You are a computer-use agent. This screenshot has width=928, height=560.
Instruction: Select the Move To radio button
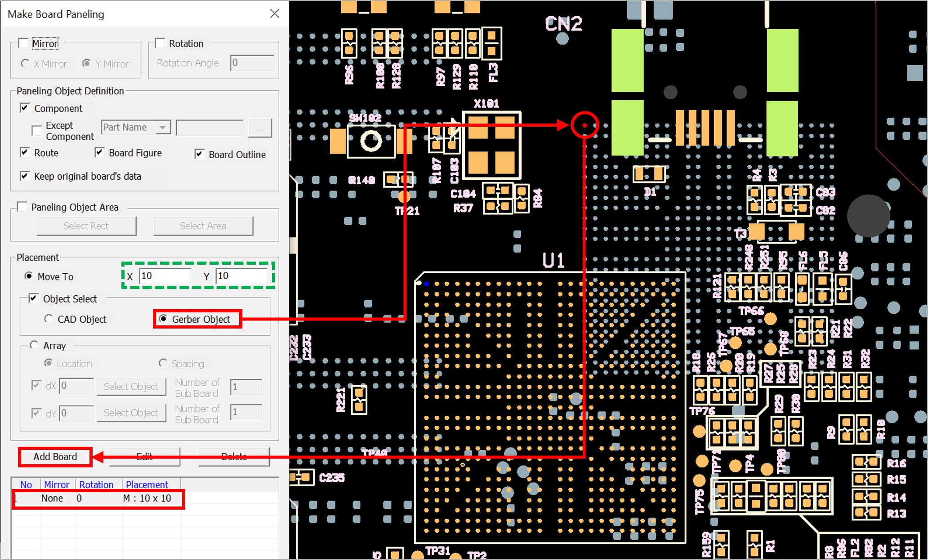[29, 276]
